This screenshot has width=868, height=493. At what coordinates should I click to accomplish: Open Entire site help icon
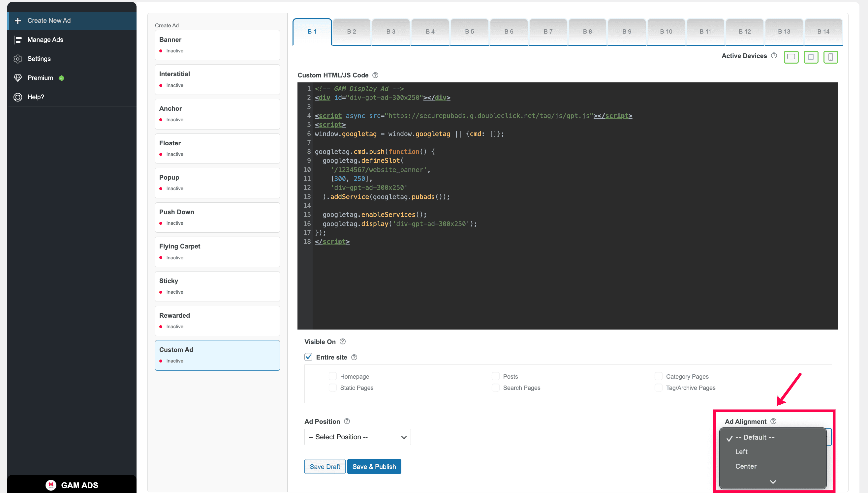click(354, 357)
